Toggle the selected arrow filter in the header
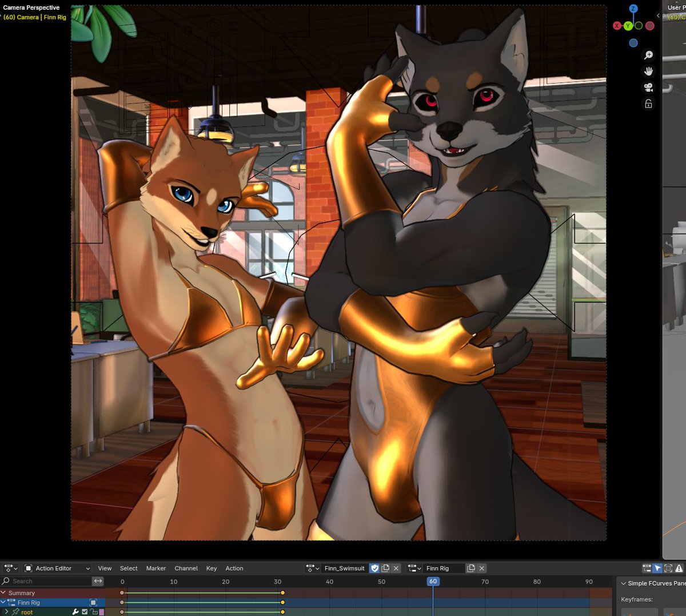The height and width of the screenshot is (616, 686). 657,568
